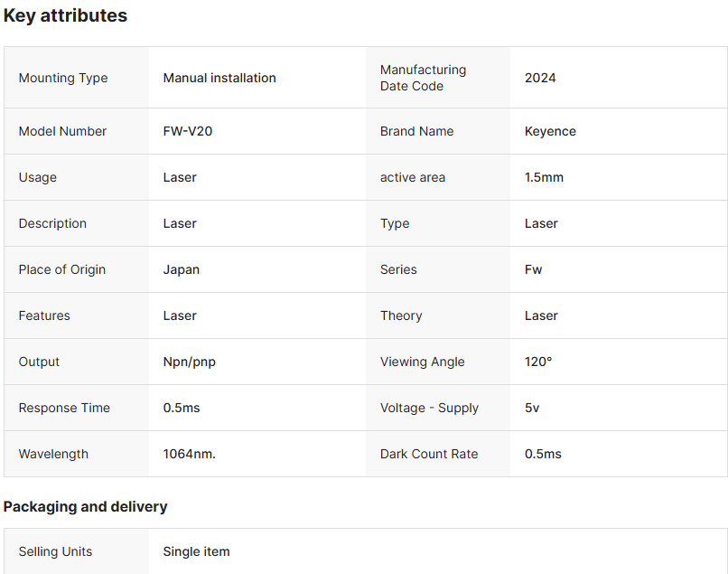The height and width of the screenshot is (574, 728).
Task: Click the Manual installation value
Action: click(x=219, y=78)
